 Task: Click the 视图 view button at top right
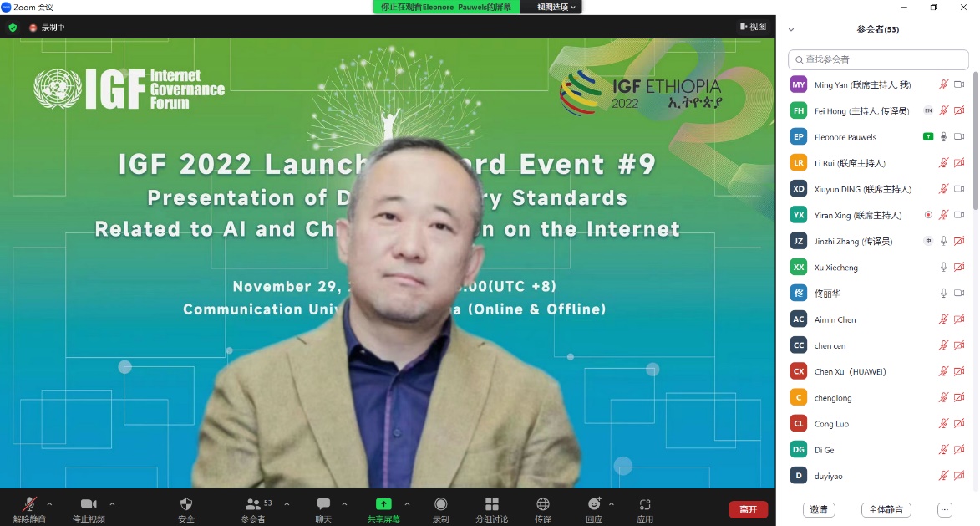click(753, 27)
